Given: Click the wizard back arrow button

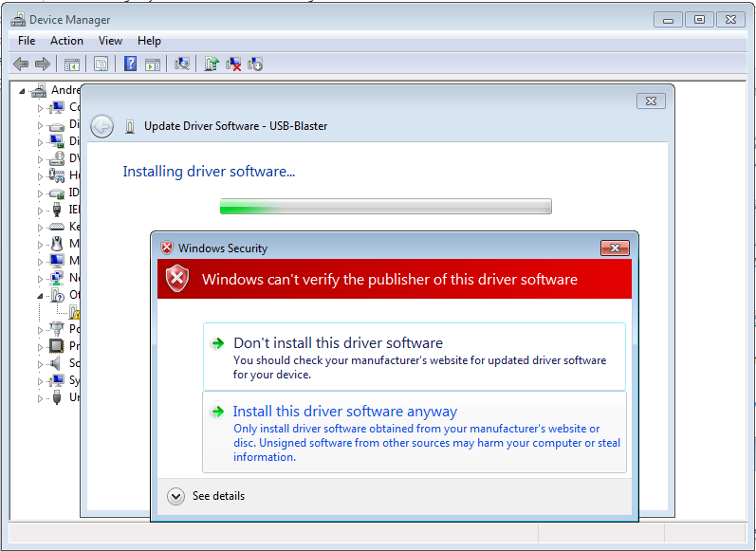Looking at the screenshot, I should click(101, 127).
